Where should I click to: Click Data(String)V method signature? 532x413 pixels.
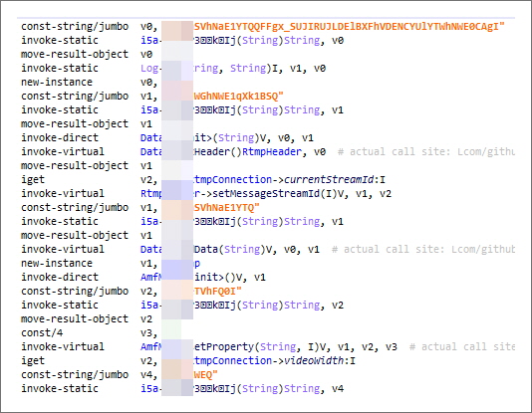233,250
